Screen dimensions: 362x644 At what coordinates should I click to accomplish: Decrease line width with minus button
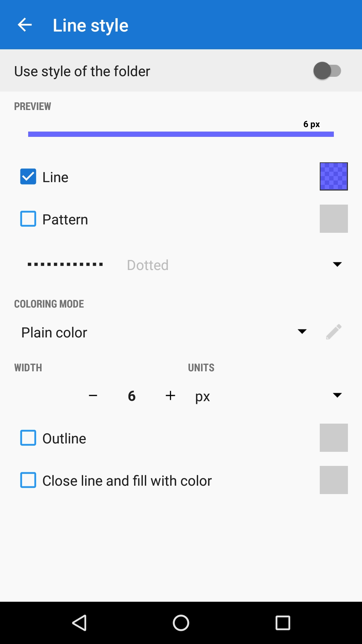(x=93, y=396)
